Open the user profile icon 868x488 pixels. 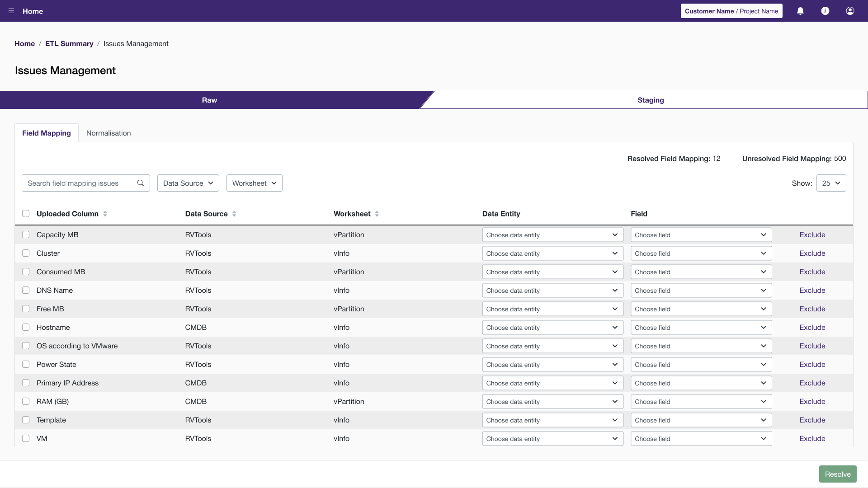(850, 11)
